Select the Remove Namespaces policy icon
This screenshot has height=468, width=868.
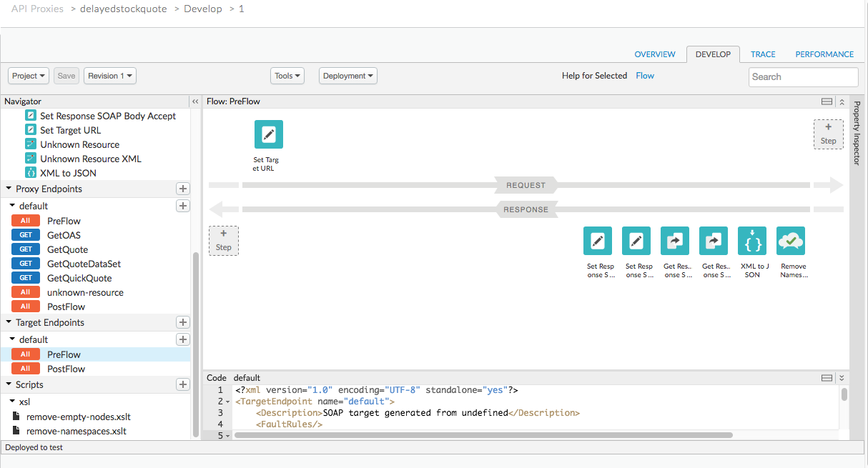tap(790, 241)
